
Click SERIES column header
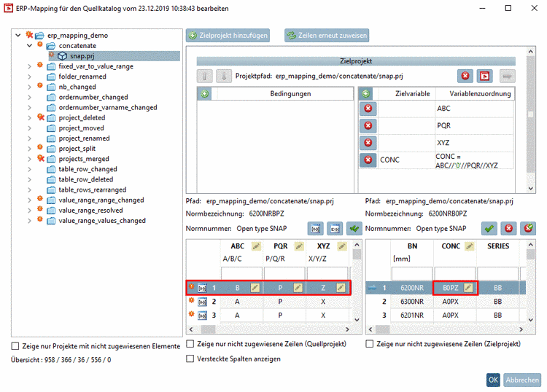[x=498, y=246]
